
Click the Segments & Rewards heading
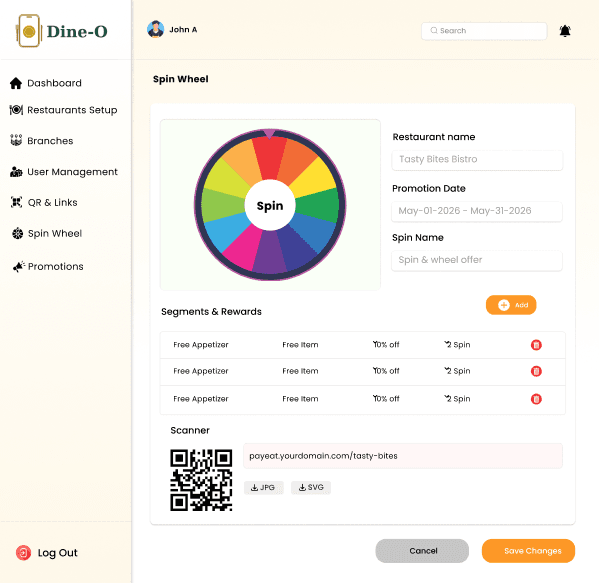[211, 312]
